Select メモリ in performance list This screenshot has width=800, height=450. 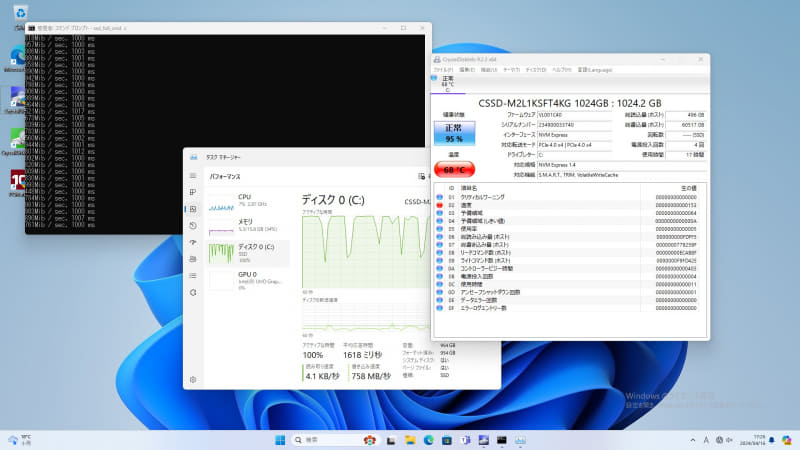[248, 227]
